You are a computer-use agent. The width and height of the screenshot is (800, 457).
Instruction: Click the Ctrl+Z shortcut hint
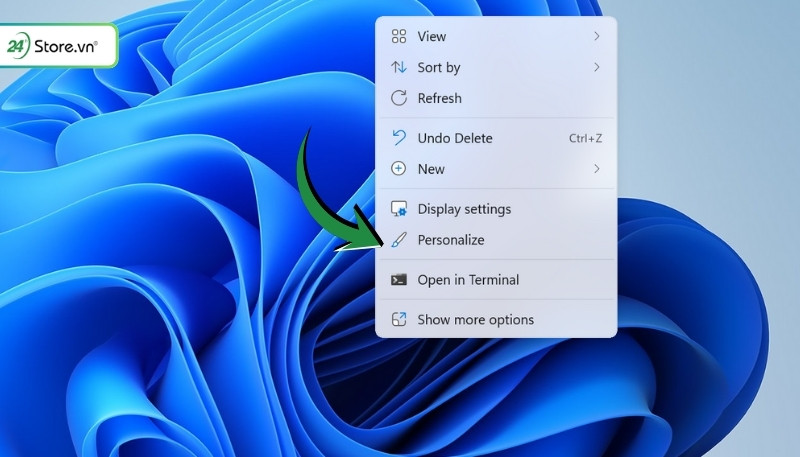click(x=585, y=138)
